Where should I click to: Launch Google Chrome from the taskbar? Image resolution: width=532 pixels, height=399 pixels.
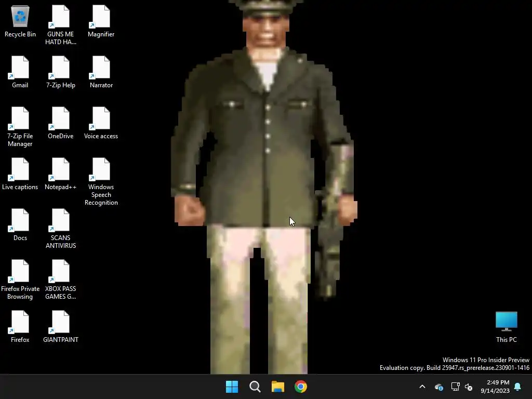(301, 387)
